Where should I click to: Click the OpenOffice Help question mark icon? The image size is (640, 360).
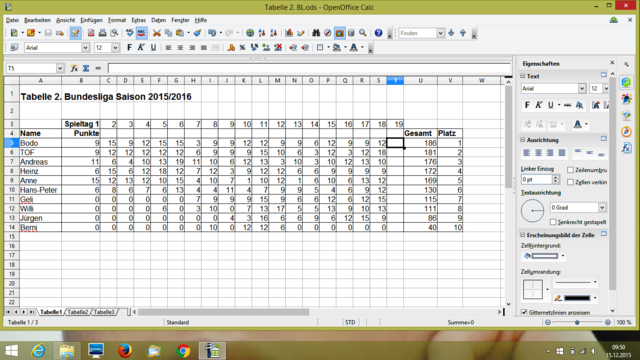378,33
